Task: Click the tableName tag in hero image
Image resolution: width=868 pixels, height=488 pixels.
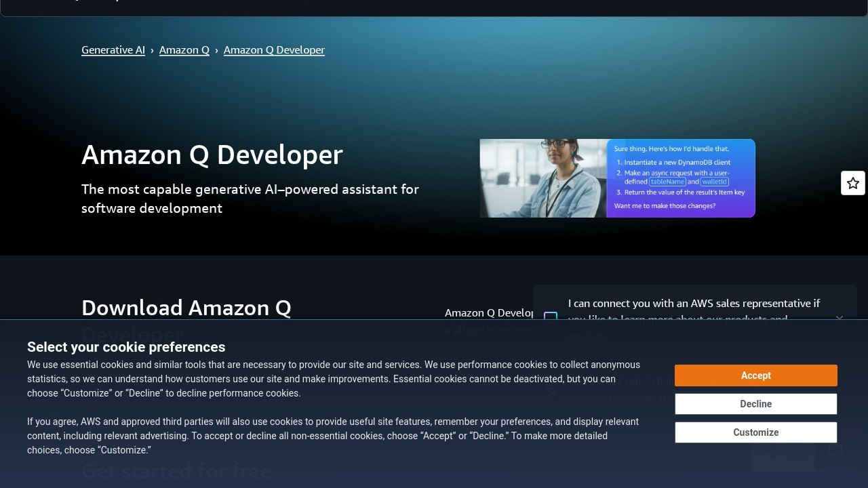Action: pos(667,182)
